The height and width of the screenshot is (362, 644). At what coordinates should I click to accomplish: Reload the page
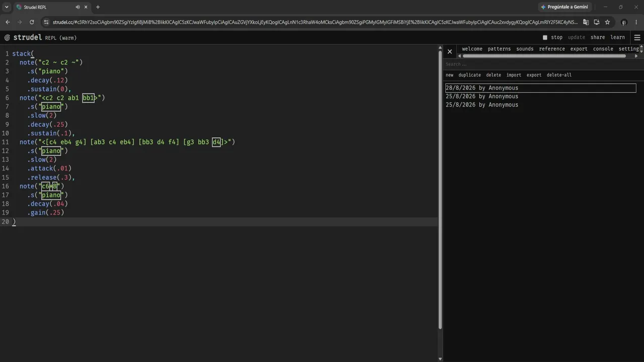32,22
